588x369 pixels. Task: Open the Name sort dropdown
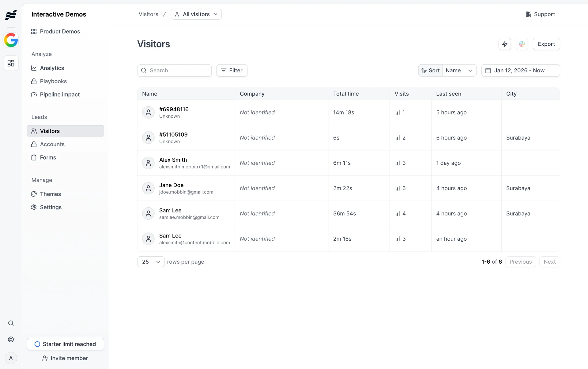pos(459,70)
